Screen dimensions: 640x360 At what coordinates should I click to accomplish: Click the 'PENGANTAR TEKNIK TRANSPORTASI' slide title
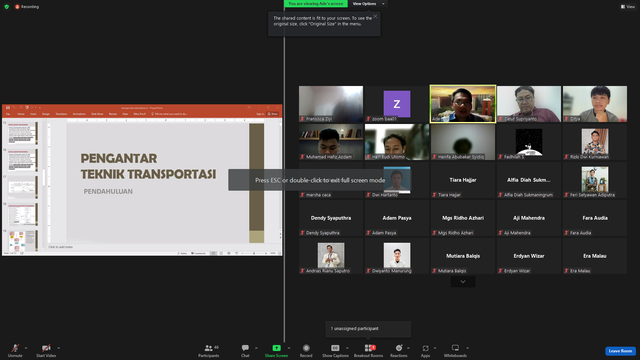coord(148,166)
